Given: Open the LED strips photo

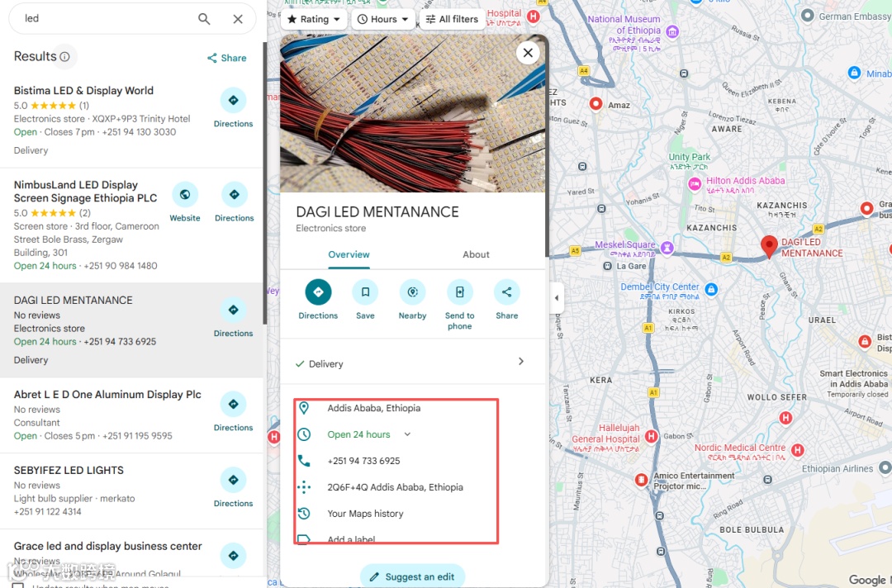Looking at the screenshot, I should [x=412, y=113].
